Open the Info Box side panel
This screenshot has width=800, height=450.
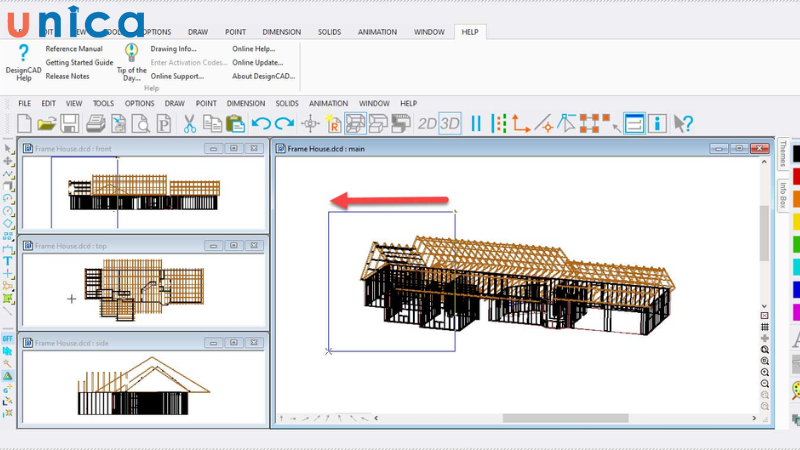pos(783,195)
